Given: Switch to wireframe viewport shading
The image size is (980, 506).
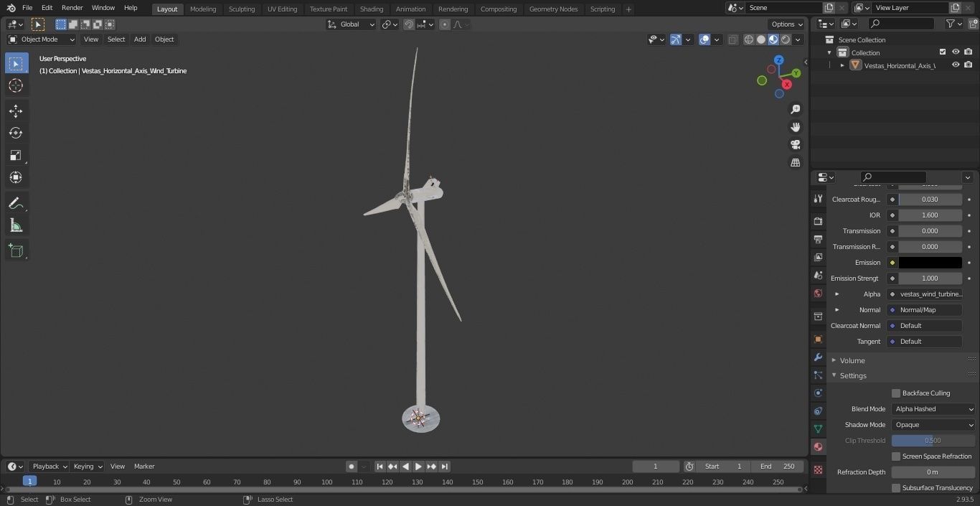Looking at the screenshot, I should pos(749,39).
